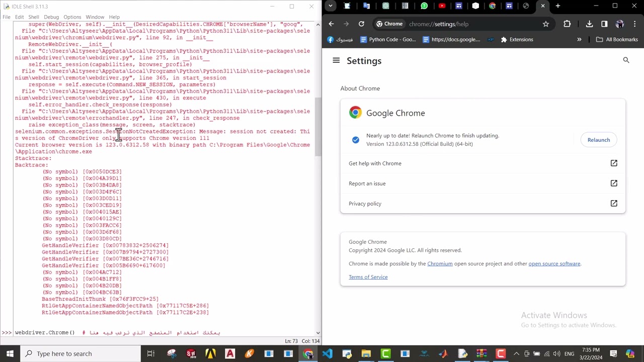Open the Help menu in IDLE
644x362 pixels.
[x=114, y=17]
